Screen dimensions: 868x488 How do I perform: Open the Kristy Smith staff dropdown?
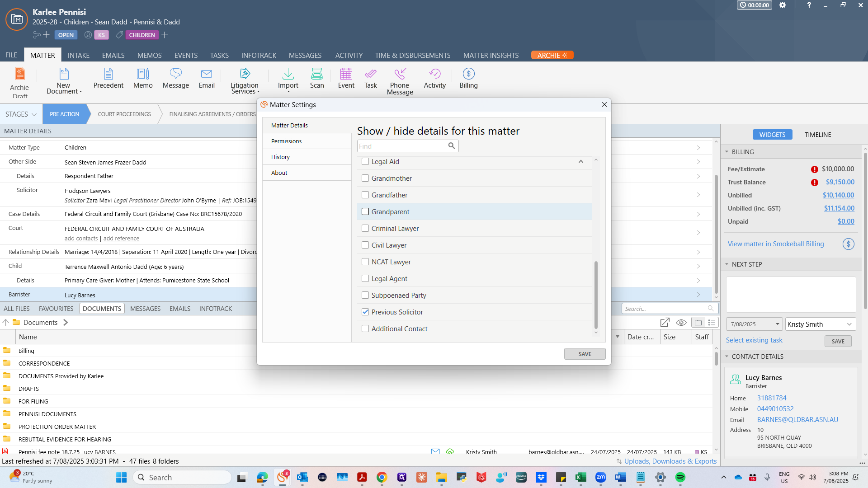pyautogui.click(x=821, y=324)
